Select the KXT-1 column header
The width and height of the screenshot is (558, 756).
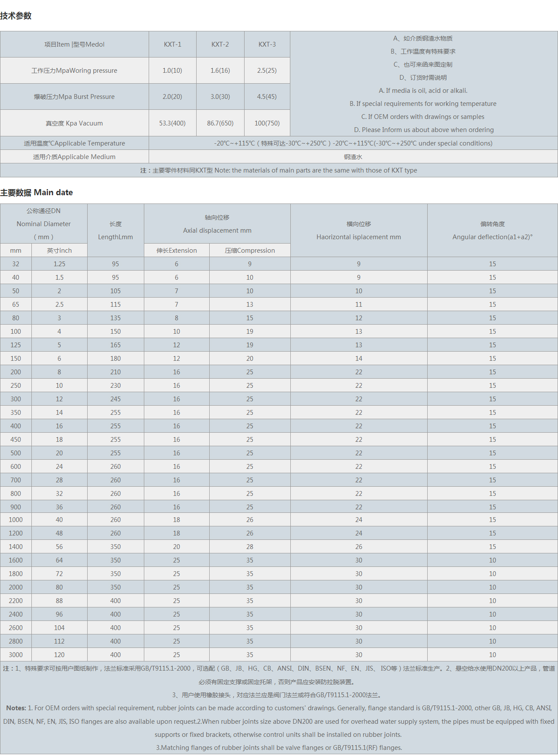coord(172,44)
